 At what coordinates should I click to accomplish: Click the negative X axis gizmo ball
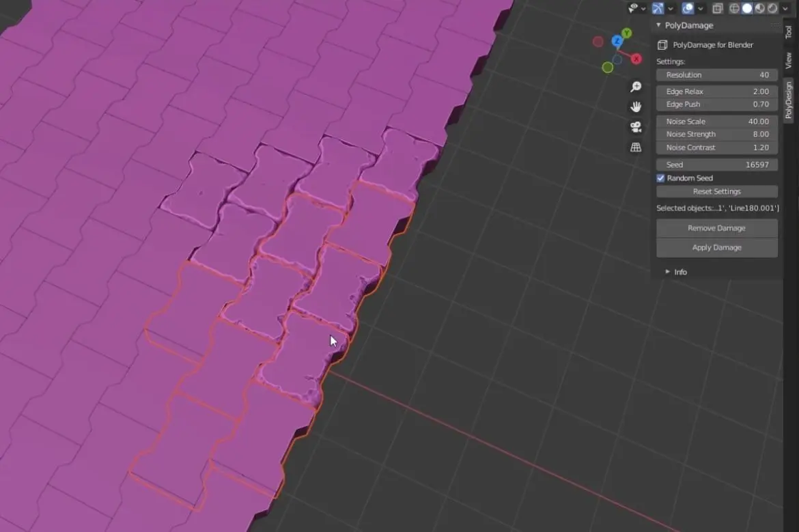(598, 41)
